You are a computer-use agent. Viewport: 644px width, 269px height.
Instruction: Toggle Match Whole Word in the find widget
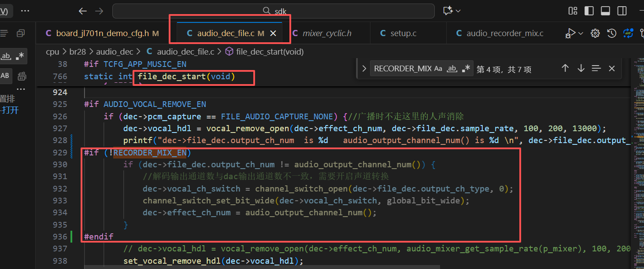pos(452,69)
